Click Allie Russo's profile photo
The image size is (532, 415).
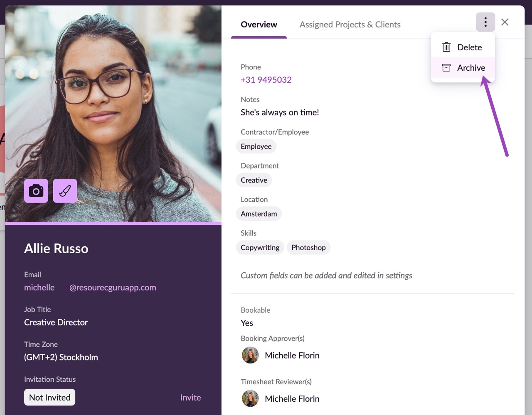tap(113, 114)
